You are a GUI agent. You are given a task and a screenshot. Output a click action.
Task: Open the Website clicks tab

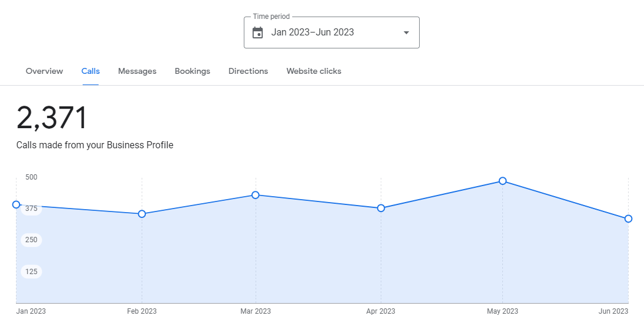[x=313, y=71]
